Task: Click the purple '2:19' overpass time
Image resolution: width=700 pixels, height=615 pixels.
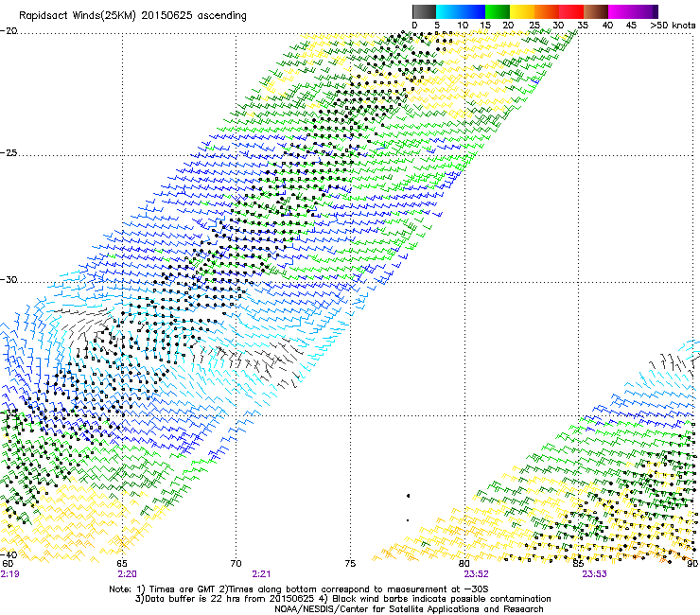Action: coord(9,574)
